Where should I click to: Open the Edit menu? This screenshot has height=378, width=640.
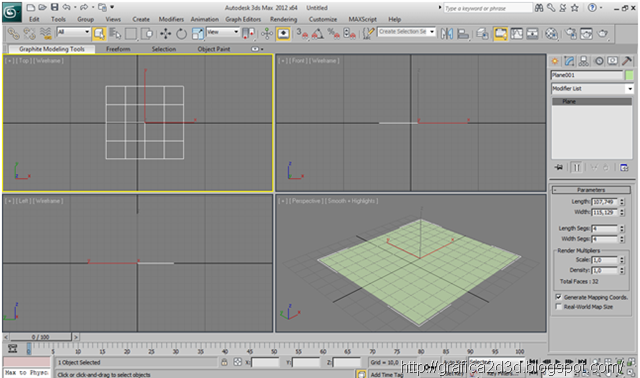click(34, 19)
